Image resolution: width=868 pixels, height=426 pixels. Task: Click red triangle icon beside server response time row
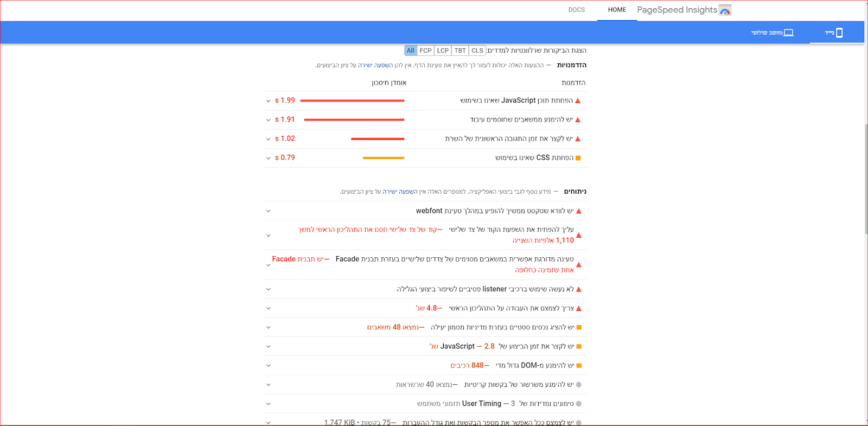(x=578, y=139)
